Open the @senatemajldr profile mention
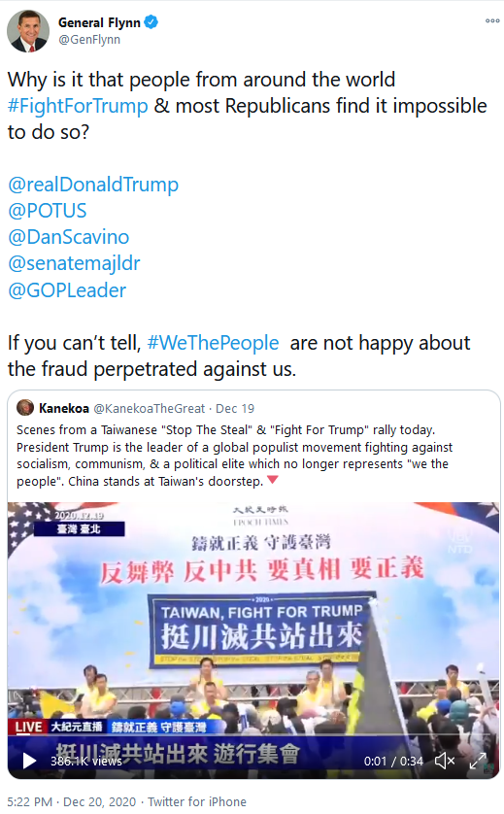Viewport: 504px width, 814px height. 74,263
